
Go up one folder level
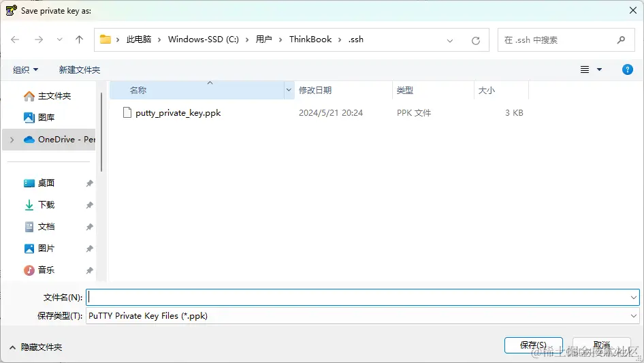(79, 40)
